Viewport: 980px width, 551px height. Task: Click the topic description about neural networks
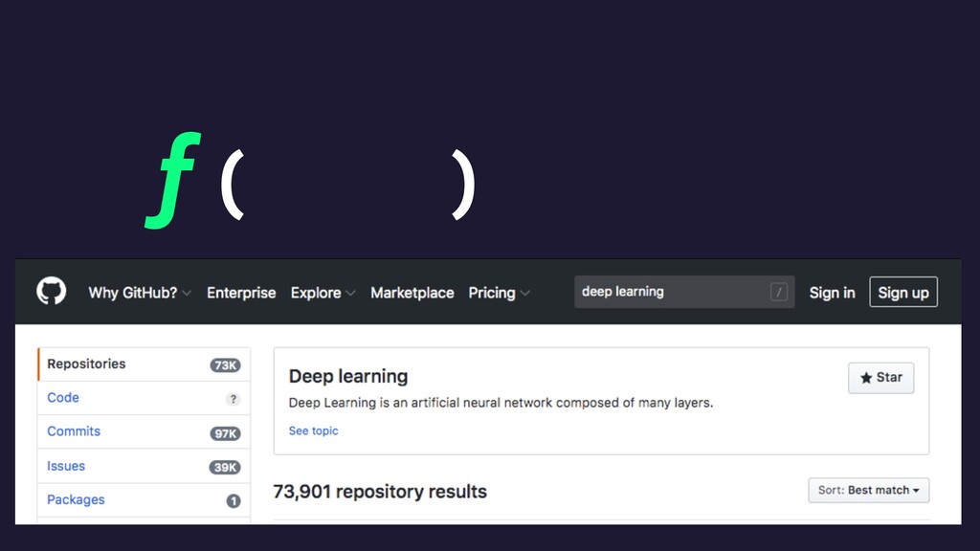coord(501,403)
